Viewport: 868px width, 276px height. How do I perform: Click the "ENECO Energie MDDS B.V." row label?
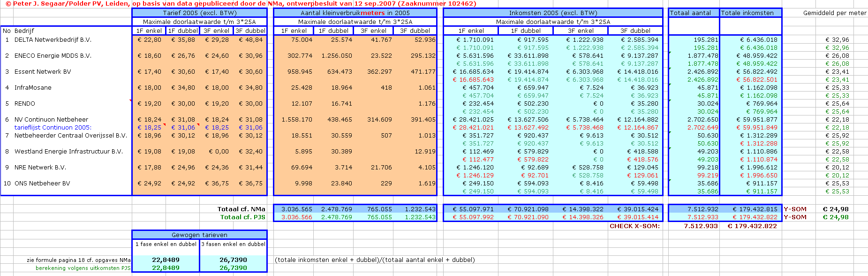coord(53,56)
